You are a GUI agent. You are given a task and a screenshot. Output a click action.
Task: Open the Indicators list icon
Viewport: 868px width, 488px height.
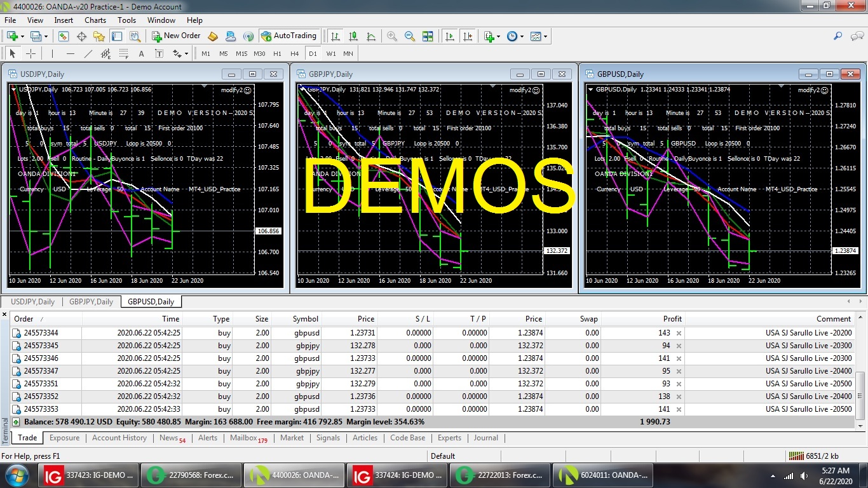click(x=488, y=36)
